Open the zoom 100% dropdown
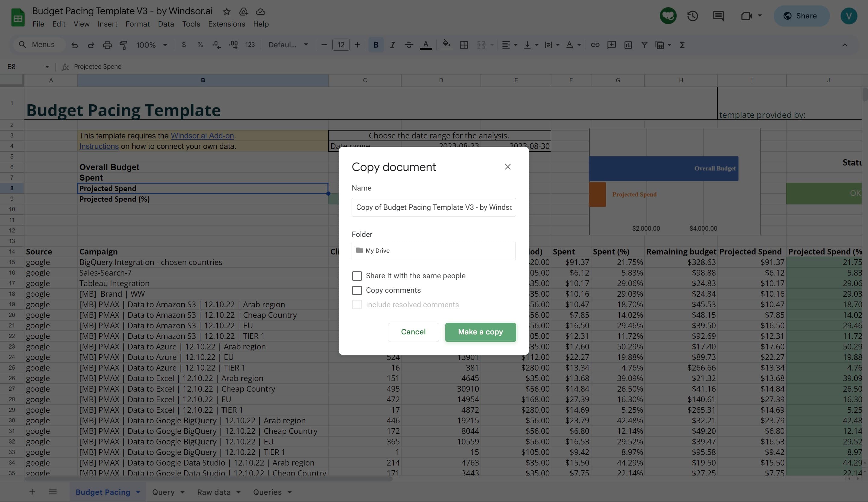868x502 pixels. click(x=152, y=45)
